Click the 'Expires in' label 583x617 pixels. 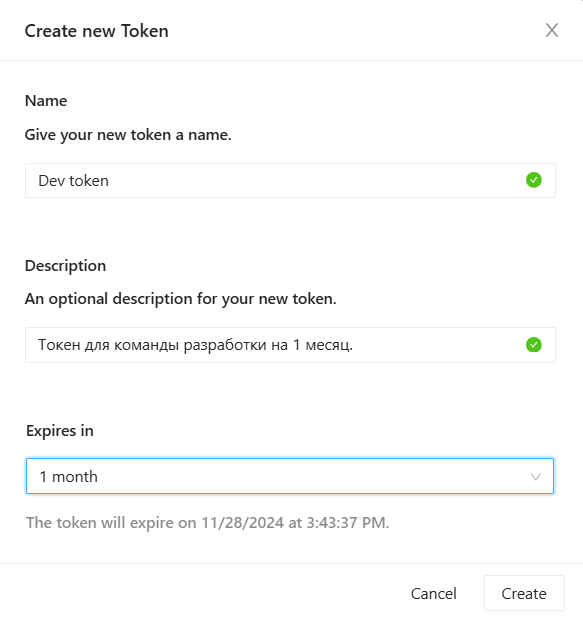click(x=60, y=431)
